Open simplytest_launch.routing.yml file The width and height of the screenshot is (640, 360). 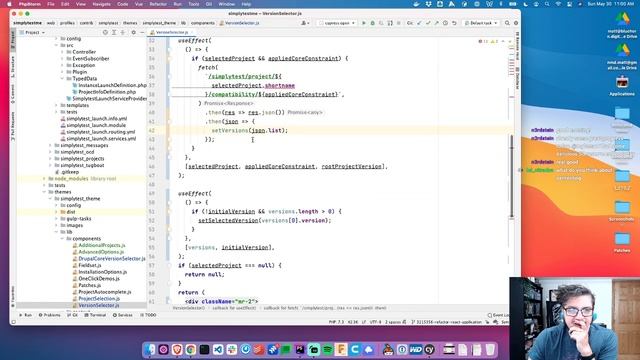(100, 132)
